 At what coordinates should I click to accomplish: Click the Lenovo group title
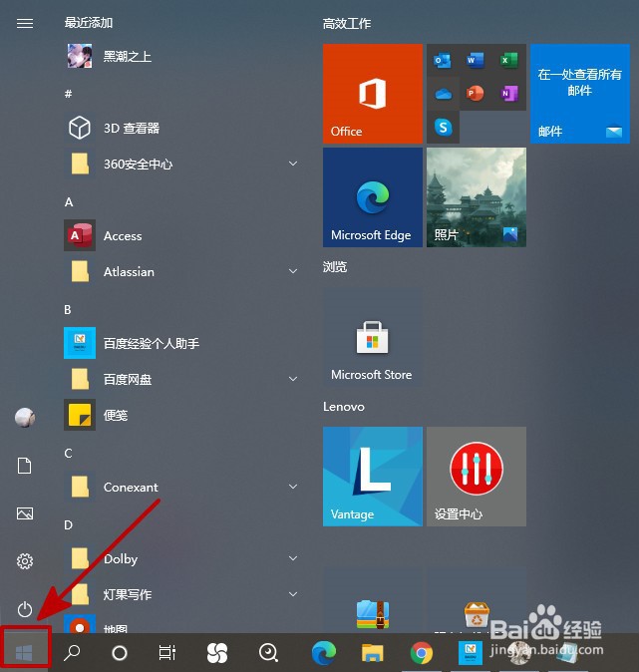coord(344,406)
